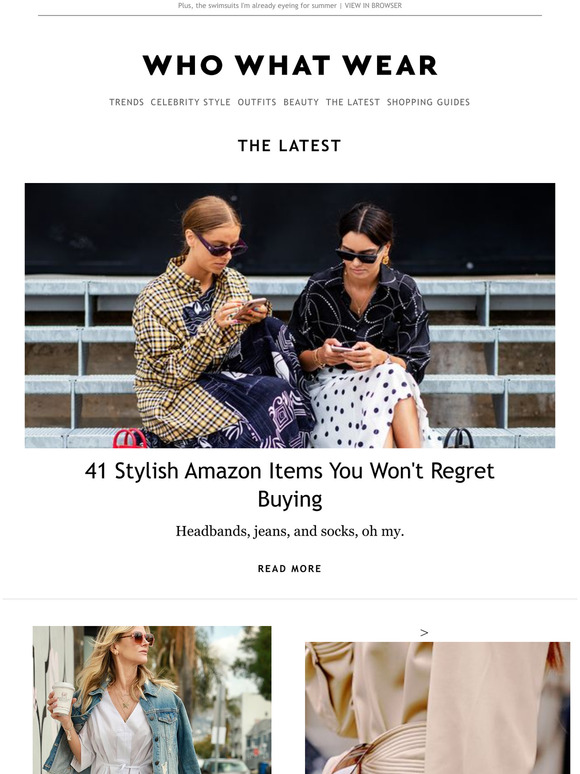Open the Celebrity Style menu item
The image size is (580, 774).
tap(191, 102)
